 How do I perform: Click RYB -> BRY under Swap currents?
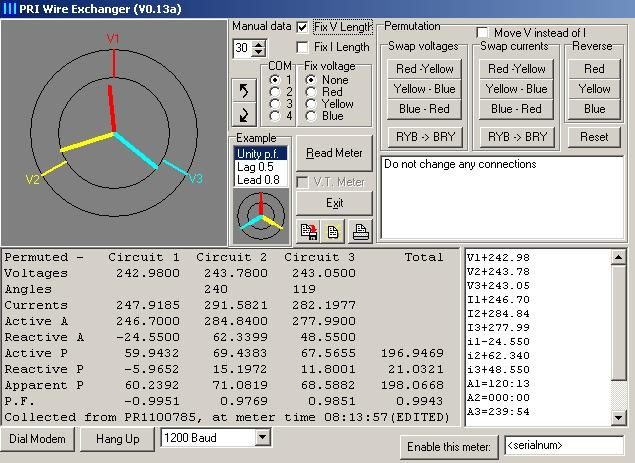click(x=516, y=137)
